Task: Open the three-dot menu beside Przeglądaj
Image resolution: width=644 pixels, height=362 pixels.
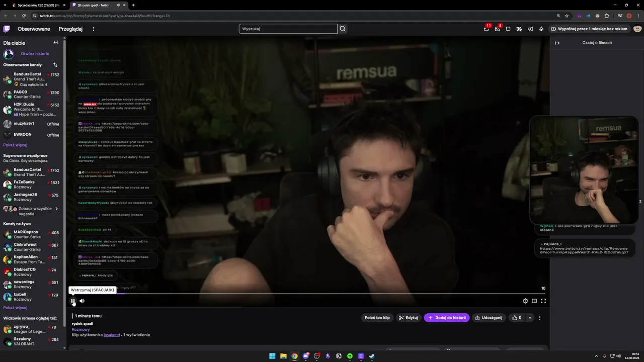Action: point(93,29)
